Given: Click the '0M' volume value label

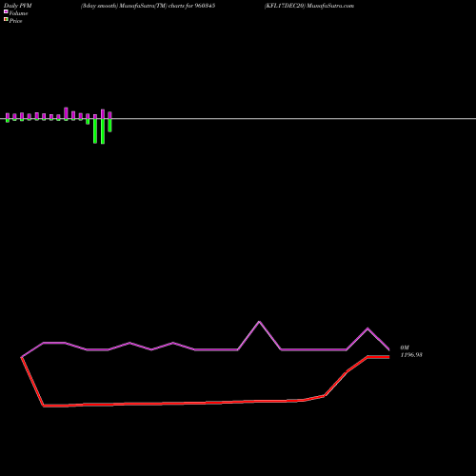Looking at the screenshot, I should pyautogui.click(x=405, y=347).
